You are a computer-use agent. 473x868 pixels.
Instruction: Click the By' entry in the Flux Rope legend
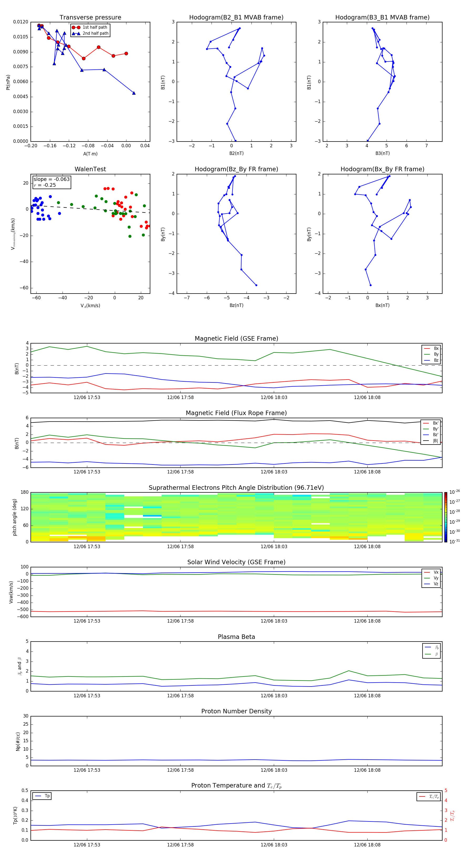(x=431, y=429)
